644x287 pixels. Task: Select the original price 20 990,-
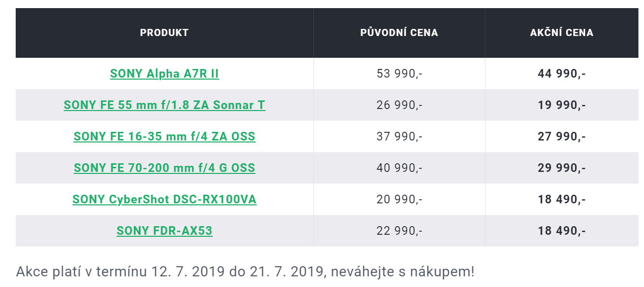(399, 199)
